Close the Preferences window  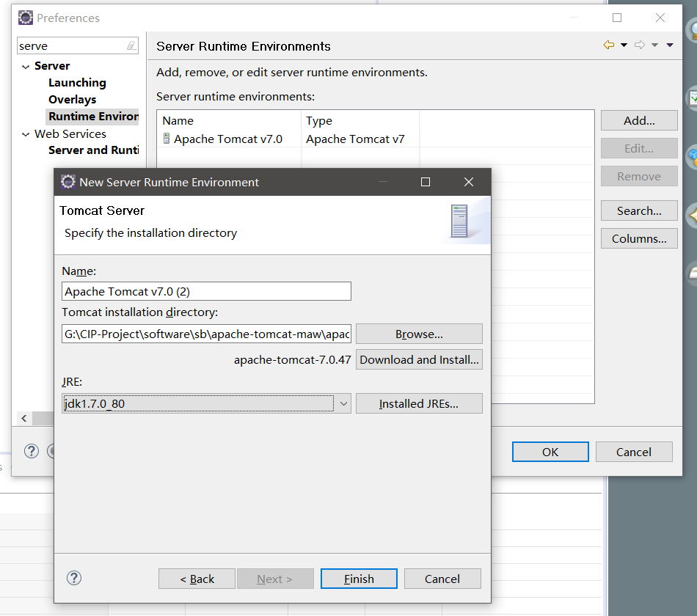660,18
